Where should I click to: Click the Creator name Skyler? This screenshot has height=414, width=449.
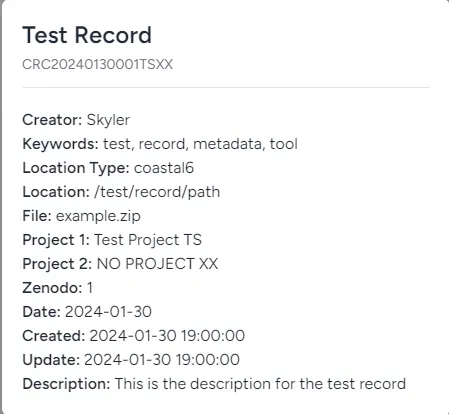coord(108,120)
